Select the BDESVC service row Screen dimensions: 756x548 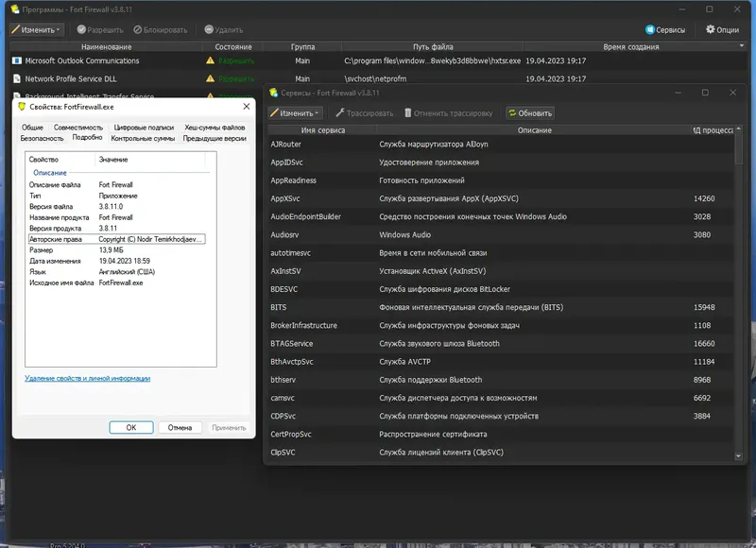pyautogui.click(x=501, y=289)
